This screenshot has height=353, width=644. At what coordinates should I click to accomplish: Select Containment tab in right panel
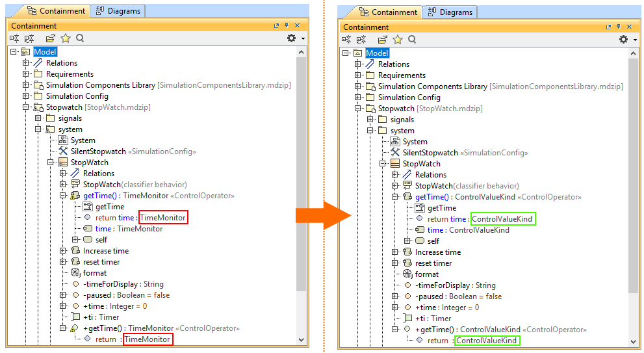coord(389,12)
